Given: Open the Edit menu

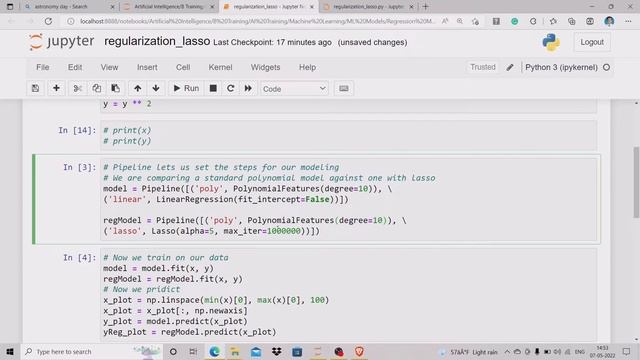Looking at the screenshot, I should coord(75,67).
